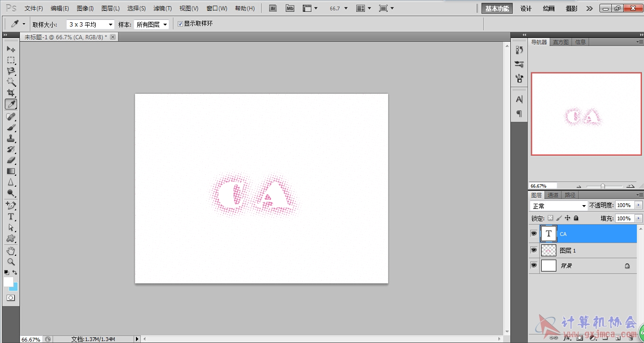Toggle lock transparent pixels
This screenshot has width=644, height=343.
[550, 218]
